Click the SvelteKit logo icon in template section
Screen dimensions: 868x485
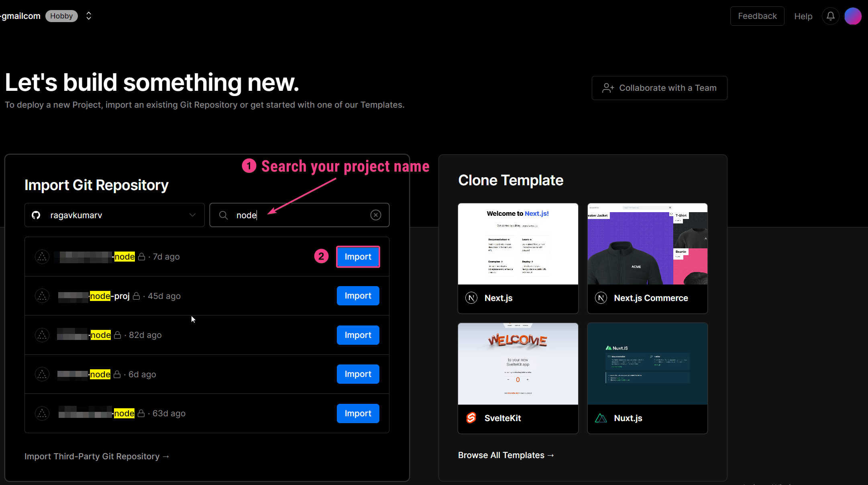(x=472, y=417)
